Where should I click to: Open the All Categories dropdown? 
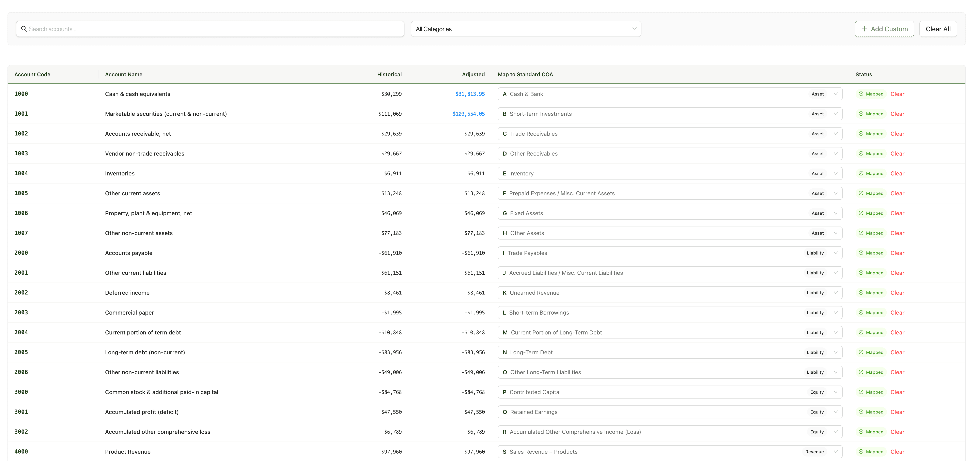click(526, 29)
